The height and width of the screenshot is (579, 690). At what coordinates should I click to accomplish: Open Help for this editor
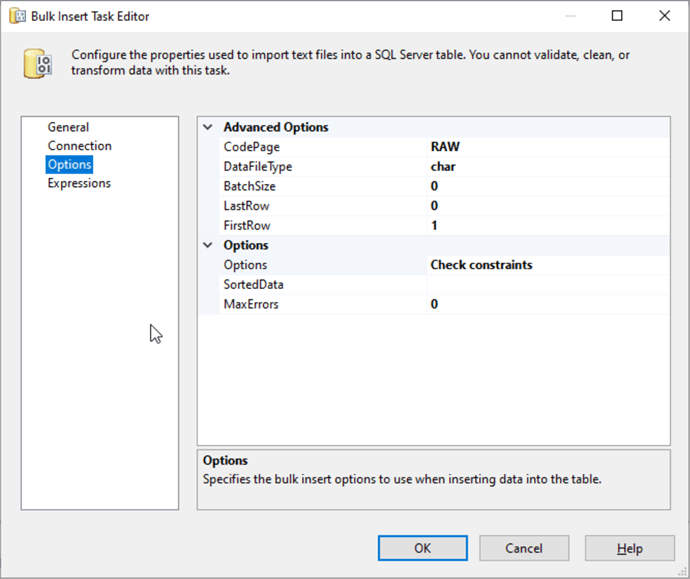pos(629,548)
